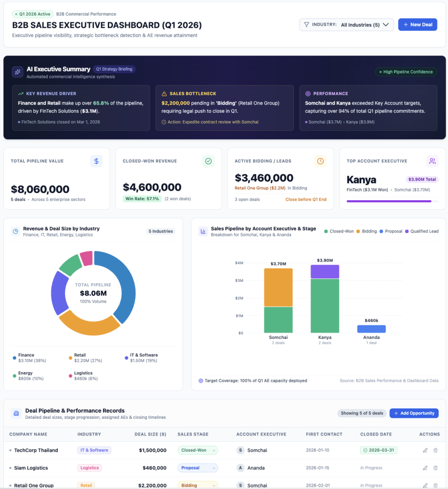This screenshot has height=489, width=448.
Task: Open the Bidding stage dropdown for Retail One Group
Action: (x=198, y=485)
